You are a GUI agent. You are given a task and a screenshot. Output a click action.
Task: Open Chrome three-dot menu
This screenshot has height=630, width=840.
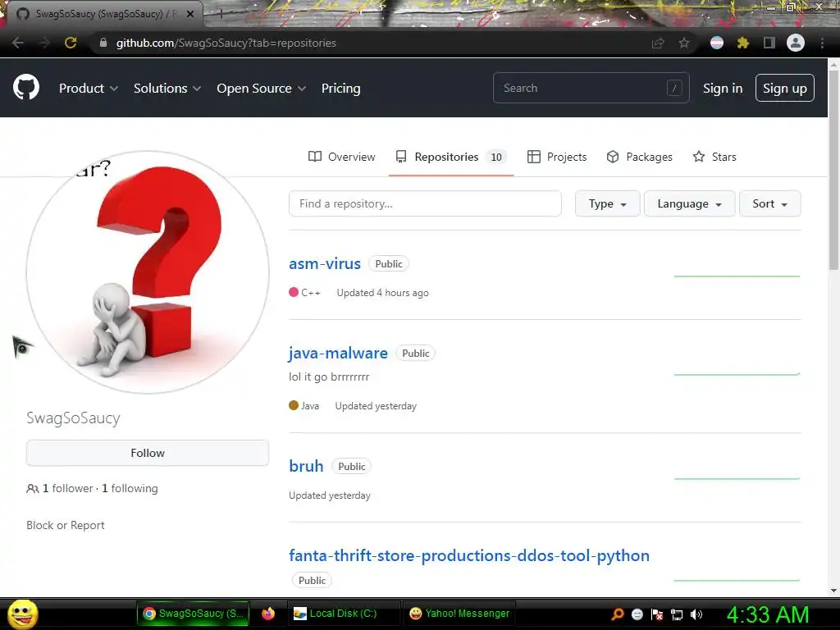(822, 43)
